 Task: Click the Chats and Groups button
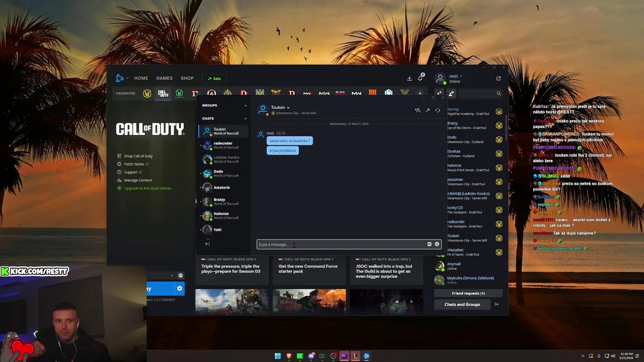click(x=462, y=304)
